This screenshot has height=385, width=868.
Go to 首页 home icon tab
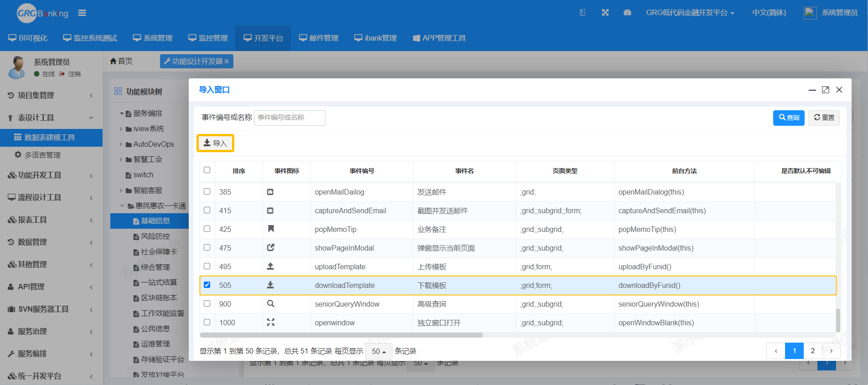[x=121, y=61]
